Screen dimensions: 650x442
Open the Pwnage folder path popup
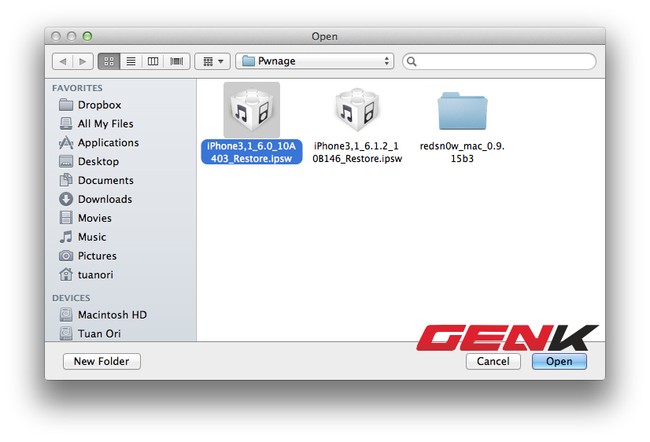pos(315,61)
